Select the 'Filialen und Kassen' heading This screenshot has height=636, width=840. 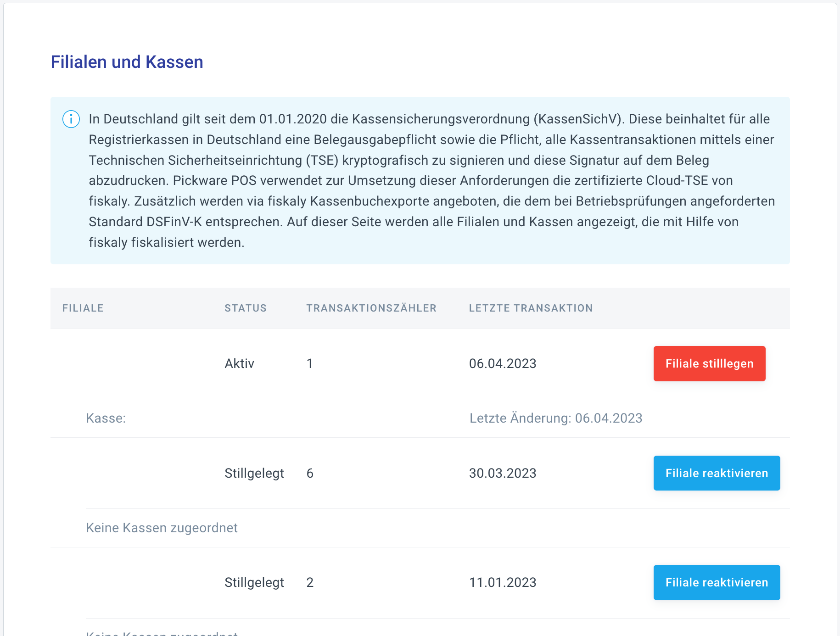point(127,61)
